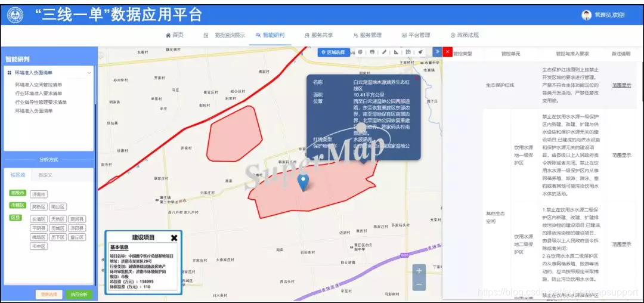
Task: Collapse the 环境准入负面清单 section chevron
Action: coord(89,73)
